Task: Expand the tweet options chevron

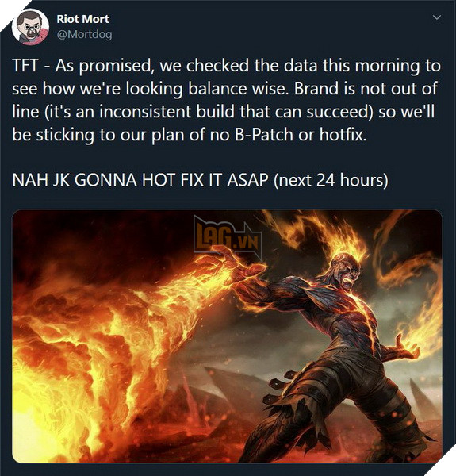Action: pos(437,17)
